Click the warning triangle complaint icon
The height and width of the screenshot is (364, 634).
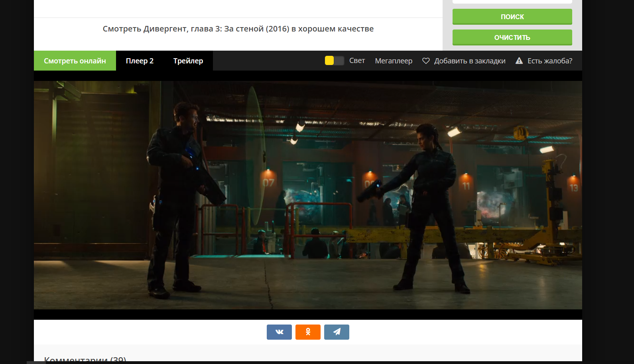coord(519,61)
